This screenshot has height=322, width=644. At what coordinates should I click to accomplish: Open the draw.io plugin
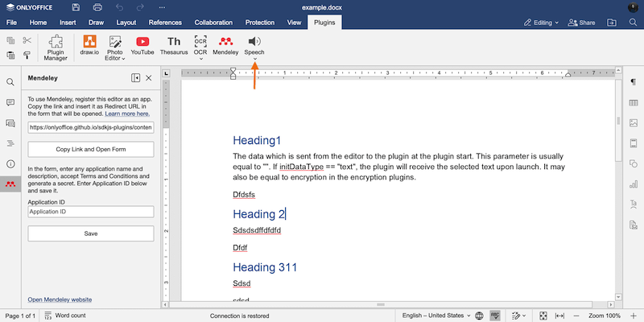point(90,45)
